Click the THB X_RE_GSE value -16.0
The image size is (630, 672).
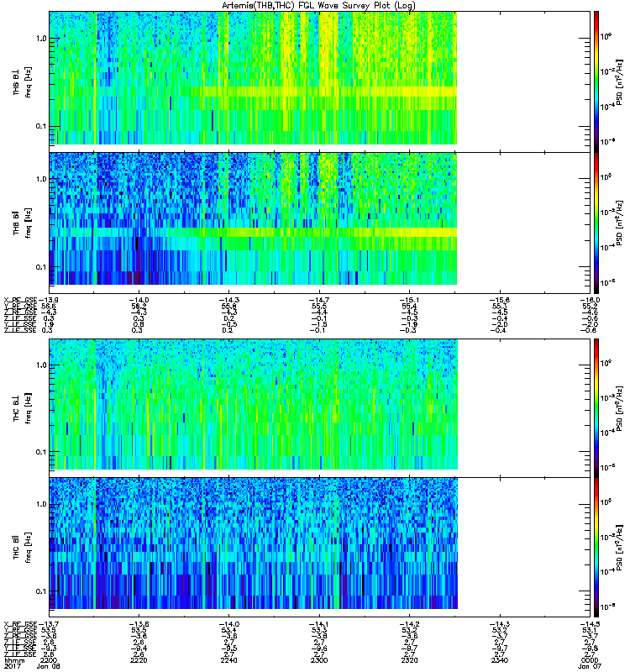point(590,300)
